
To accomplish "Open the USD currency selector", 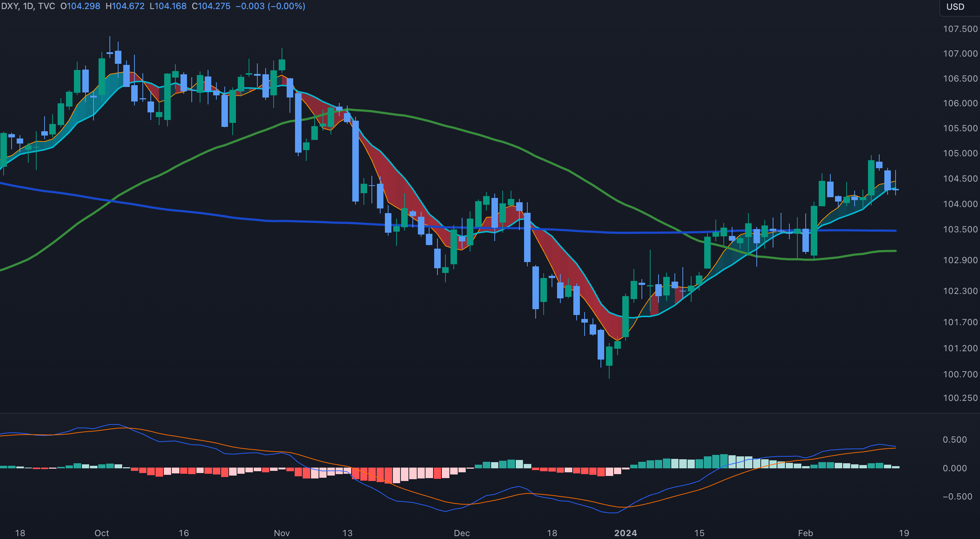I will tap(955, 7).
